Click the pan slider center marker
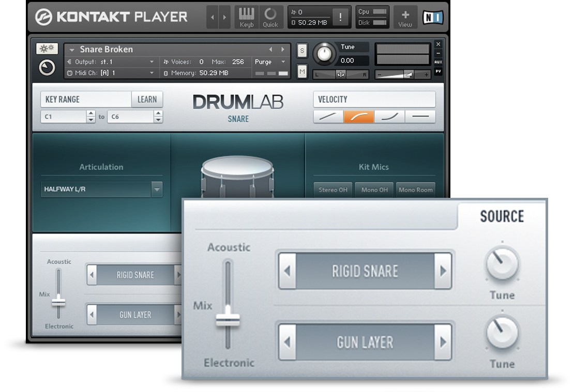This screenshot has height=392, width=574. (340, 74)
